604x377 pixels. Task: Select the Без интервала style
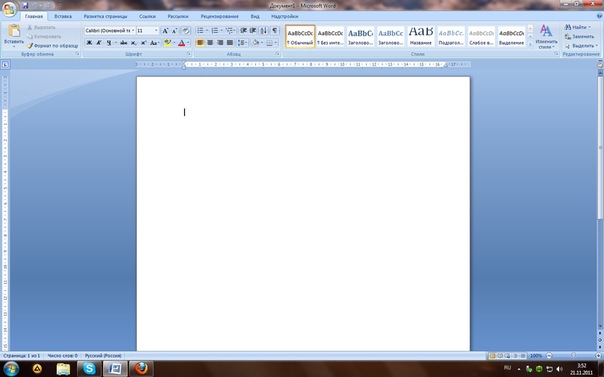330,37
